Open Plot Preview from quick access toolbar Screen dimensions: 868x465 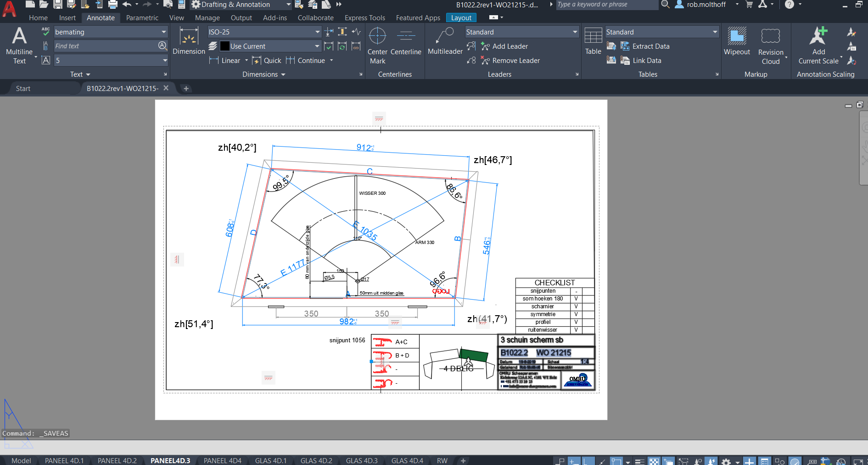pos(168,5)
